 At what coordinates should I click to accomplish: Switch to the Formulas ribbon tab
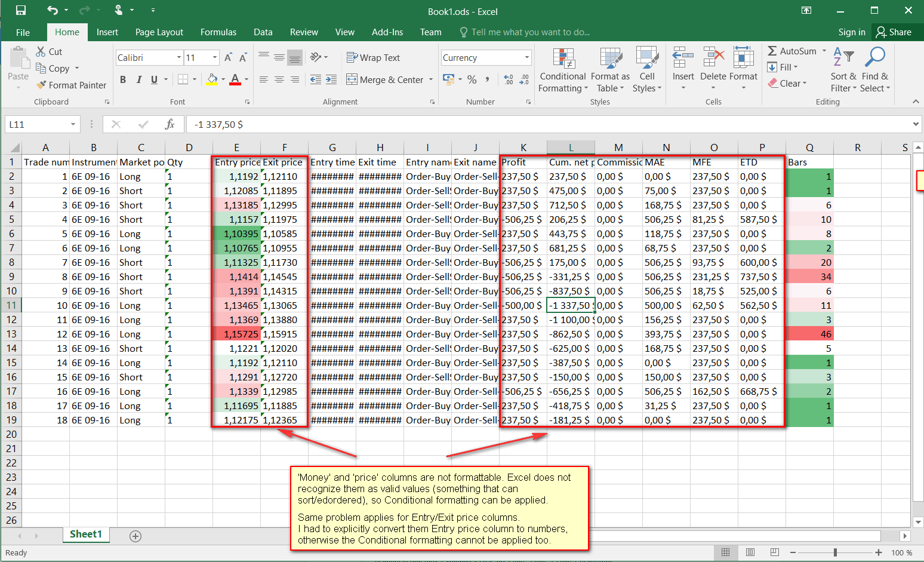point(218,32)
